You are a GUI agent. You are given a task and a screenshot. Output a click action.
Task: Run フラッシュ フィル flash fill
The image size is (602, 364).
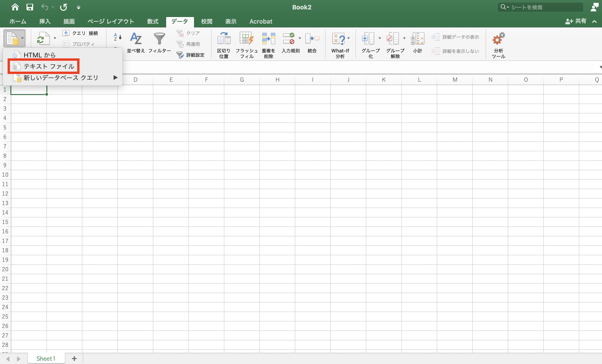[247, 45]
